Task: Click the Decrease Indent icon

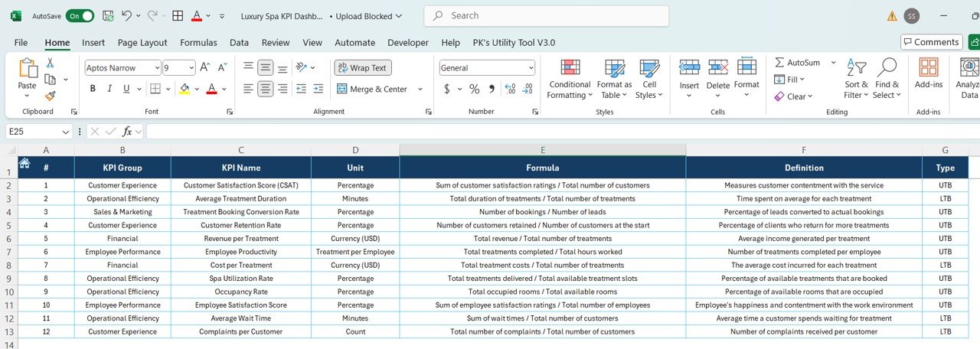Action: point(301,89)
